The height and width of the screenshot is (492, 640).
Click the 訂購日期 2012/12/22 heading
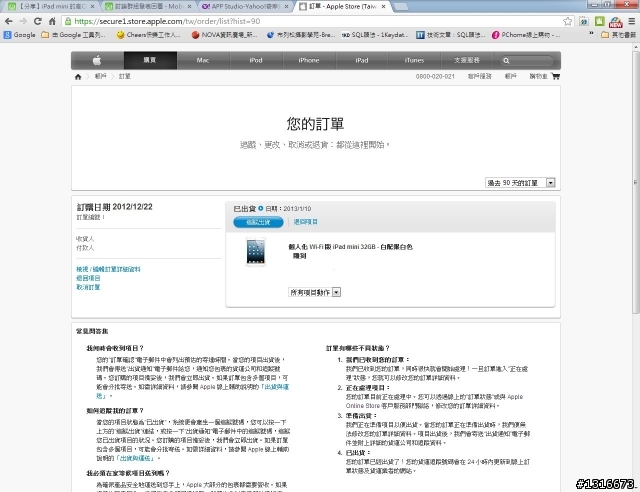coord(114,207)
